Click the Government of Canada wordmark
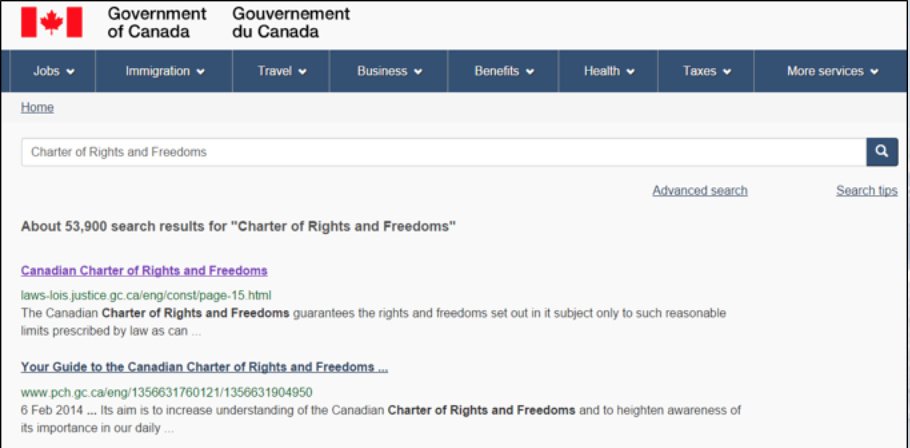This screenshot has width=910, height=448. click(x=157, y=22)
